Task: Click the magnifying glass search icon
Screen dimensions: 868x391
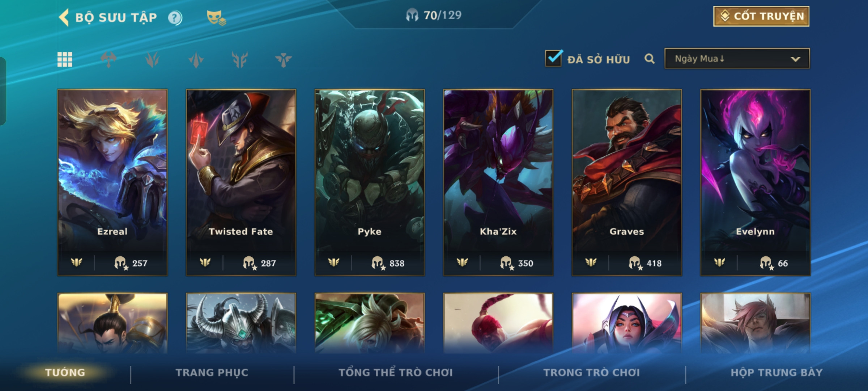Action: click(x=650, y=59)
